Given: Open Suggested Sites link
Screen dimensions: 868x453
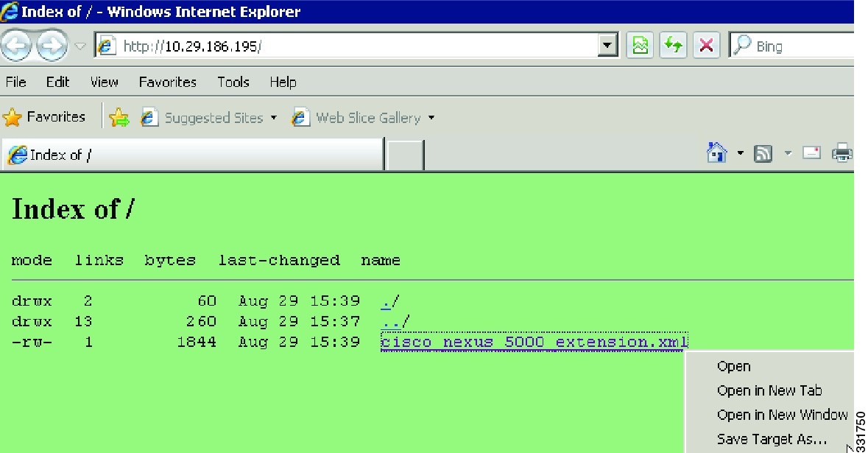Looking at the screenshot, I should (x=202, y=118).
